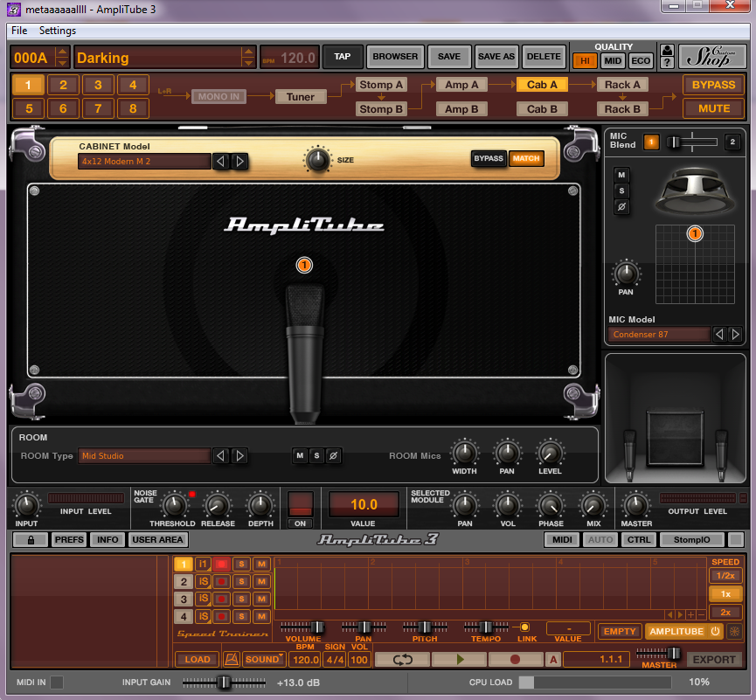
Task: Click the iS input button on track 2
Action: [x=203, y=581]
